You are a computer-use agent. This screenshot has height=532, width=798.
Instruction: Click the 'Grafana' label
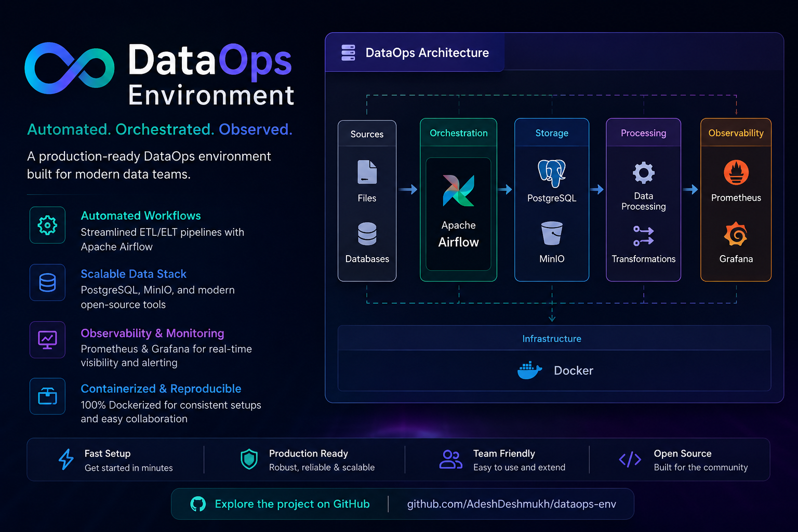(736, 259)
